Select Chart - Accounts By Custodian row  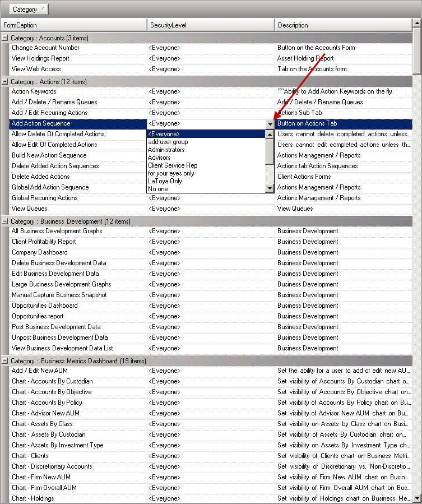coord(211,381)
